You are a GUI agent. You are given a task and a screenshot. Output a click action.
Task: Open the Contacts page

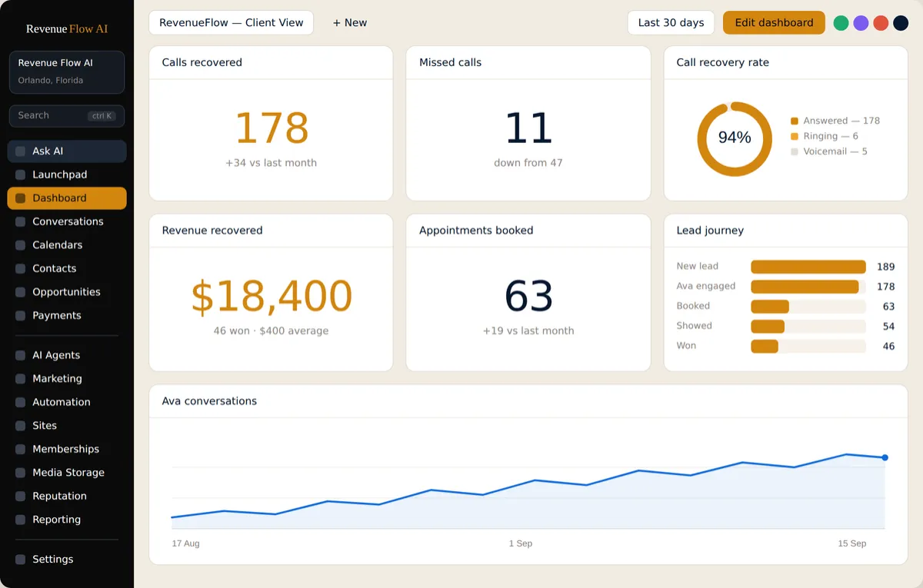[x=67, y=269]
